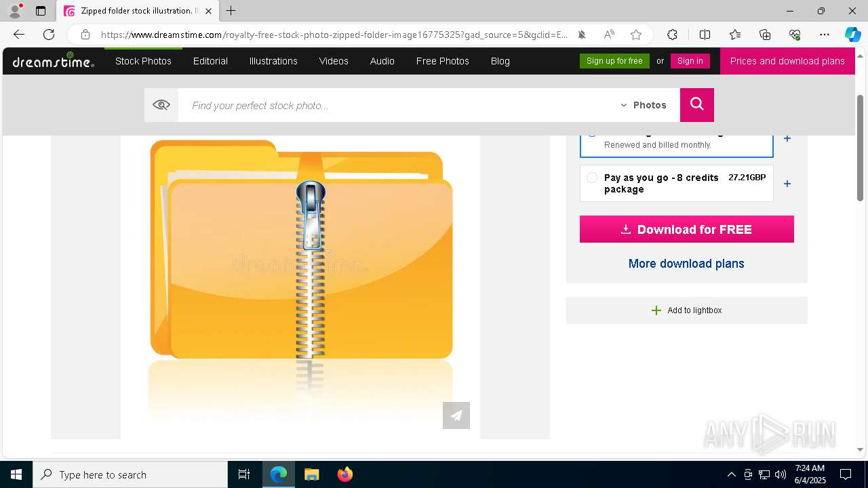Open File Explorer from the taskbar
This screenshot has height=488, width=868.
pos(311,474)
